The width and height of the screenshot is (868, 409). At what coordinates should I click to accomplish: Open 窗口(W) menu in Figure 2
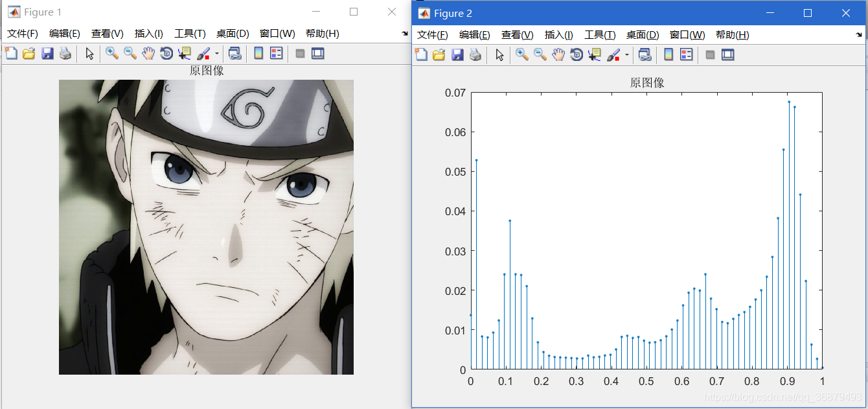(x=687, y=35)
